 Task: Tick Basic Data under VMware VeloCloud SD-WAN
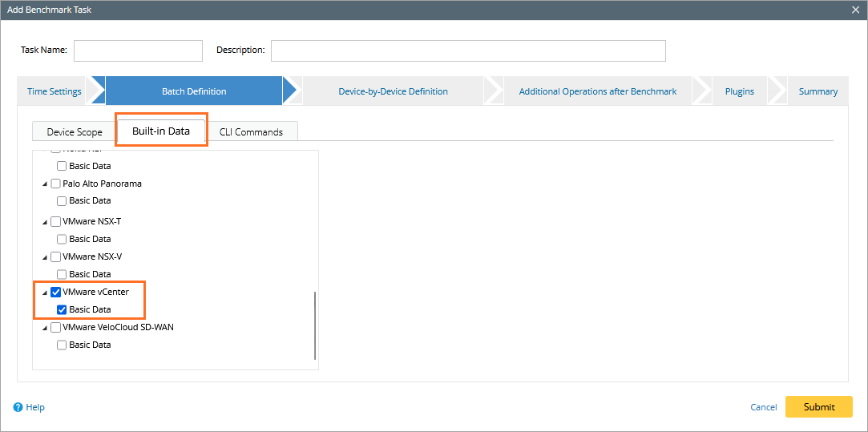tap(62, 345)
